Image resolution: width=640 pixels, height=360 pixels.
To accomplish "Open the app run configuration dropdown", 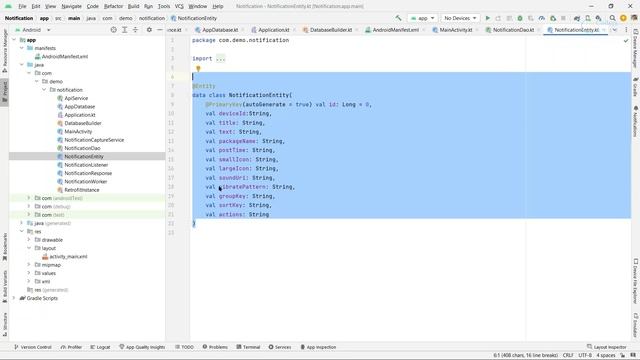I will [422, 18].
